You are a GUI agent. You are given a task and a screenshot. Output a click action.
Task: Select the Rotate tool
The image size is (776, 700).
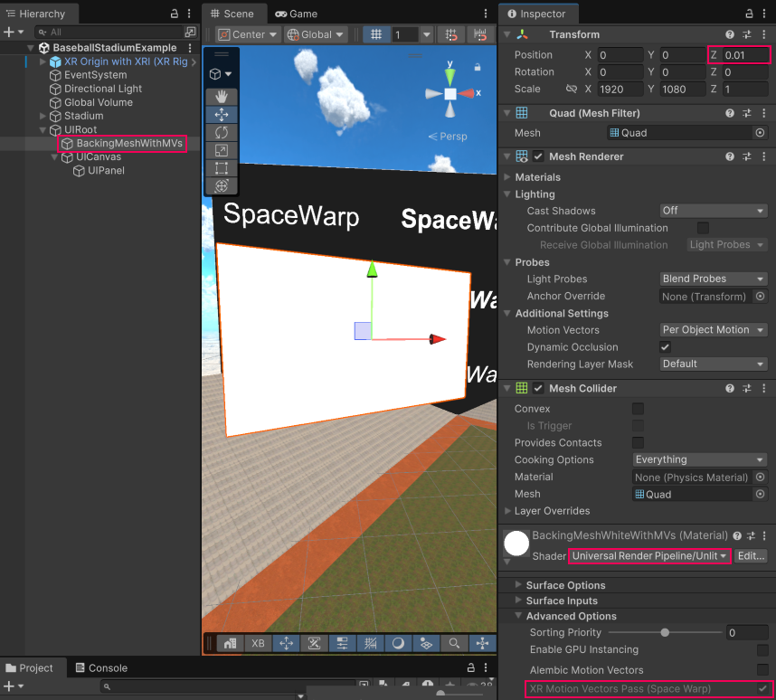pos(222,132)
